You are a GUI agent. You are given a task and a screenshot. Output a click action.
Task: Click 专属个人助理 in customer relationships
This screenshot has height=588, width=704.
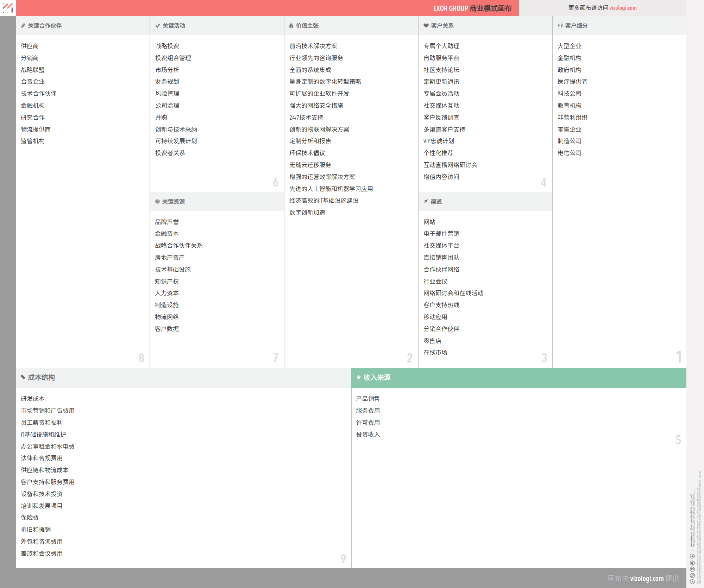441,46
